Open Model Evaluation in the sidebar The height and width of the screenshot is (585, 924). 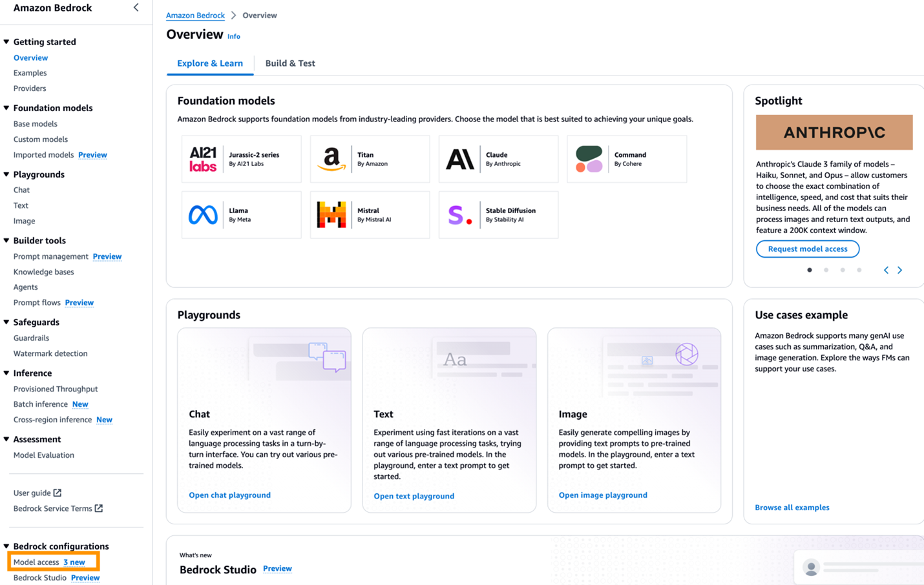tap(44, 455)
